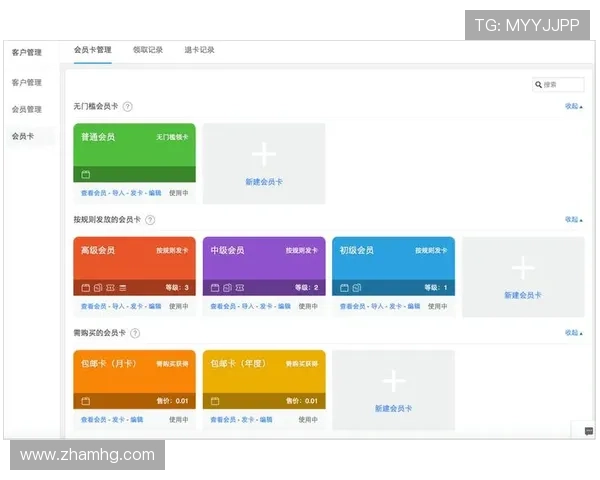This screenshot has width=600, height=480.
Task: Click plus to add card under 按规则发放的会员卡
Action: coord(523,268)
